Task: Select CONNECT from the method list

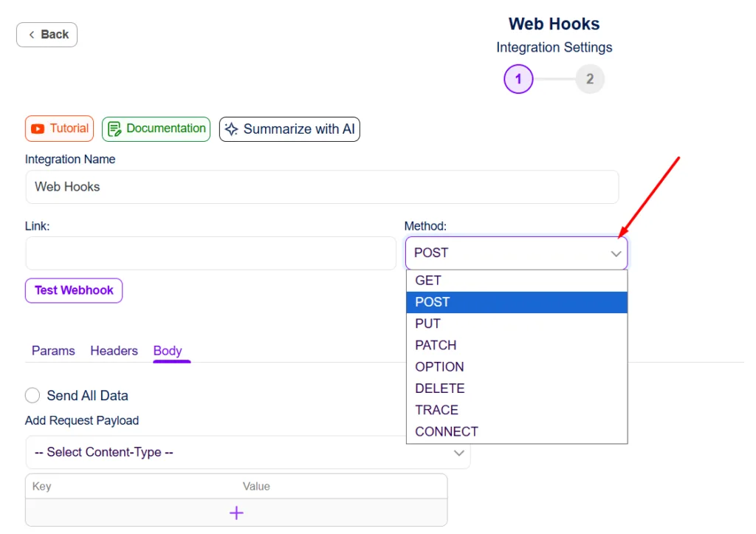Action: tap(517, 432)
